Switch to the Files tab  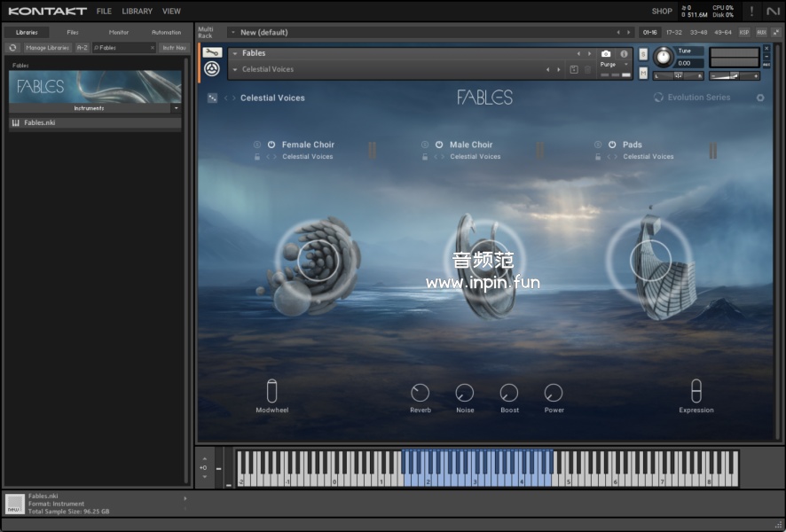click(73, 32)
